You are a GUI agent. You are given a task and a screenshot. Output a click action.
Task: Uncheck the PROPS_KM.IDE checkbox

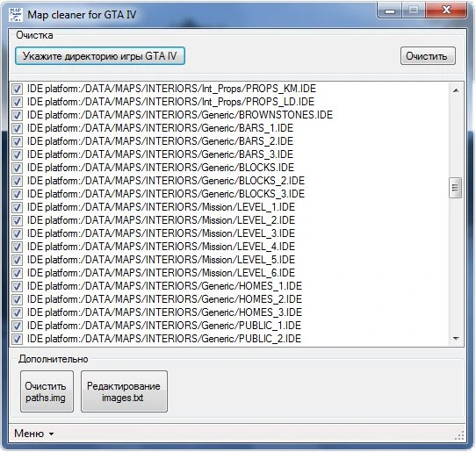(17, 89)
